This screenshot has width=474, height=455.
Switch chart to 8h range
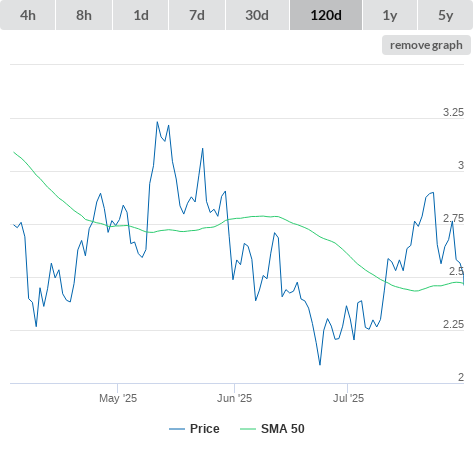pos(84,15)
